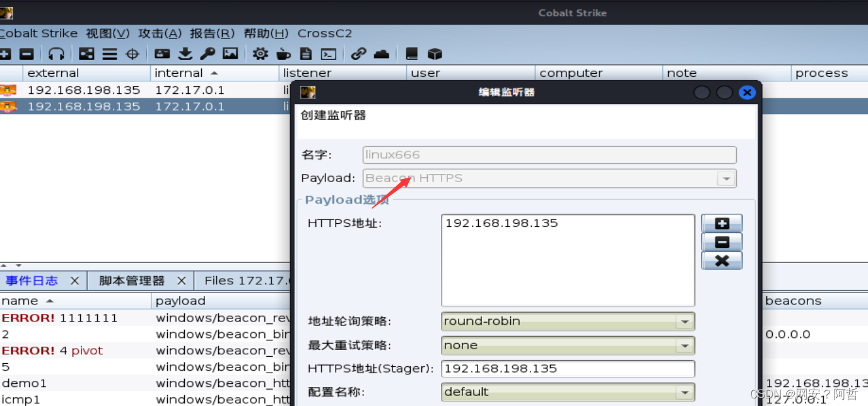Click the beacon icon of the highlighted session row
Image resolution: width=868 pixels, height=406 pixels.
coord(8,106)
